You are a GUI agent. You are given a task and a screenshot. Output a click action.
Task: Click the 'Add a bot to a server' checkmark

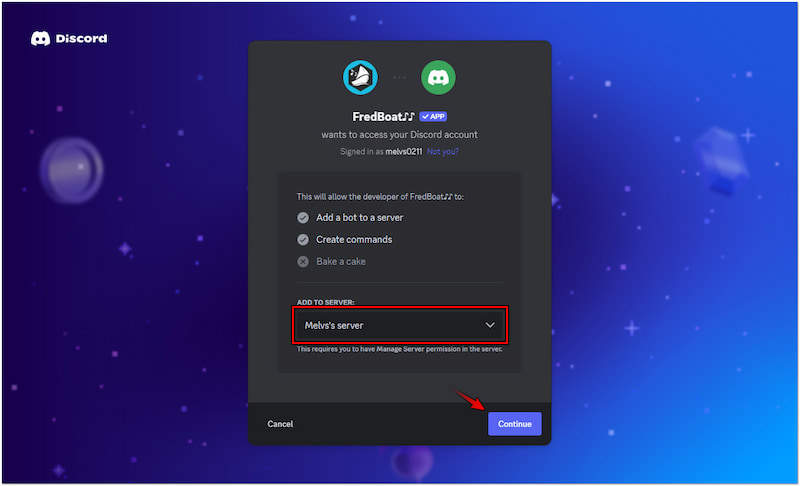[303, 218]
